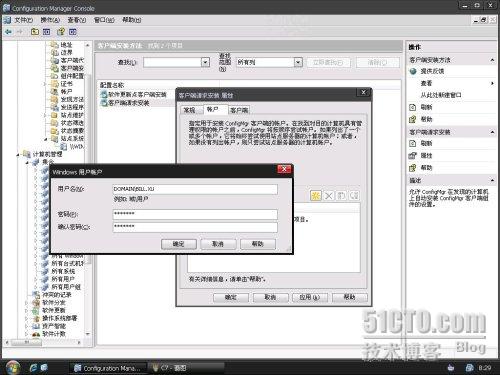The width and height of the screenshot is (500, 375).
Task: Toggle the show/hide action pane toolbar icon
Action: (73, 32)
